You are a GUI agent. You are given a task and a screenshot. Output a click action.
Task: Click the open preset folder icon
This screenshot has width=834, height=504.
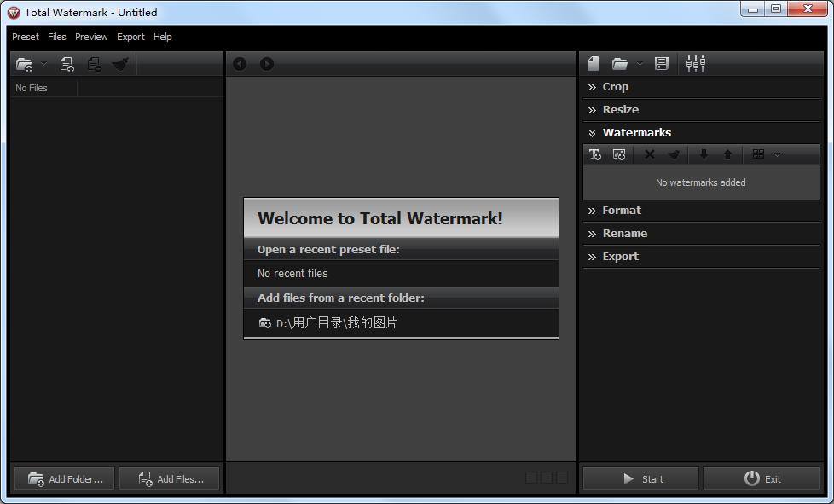tap(620, 64)
